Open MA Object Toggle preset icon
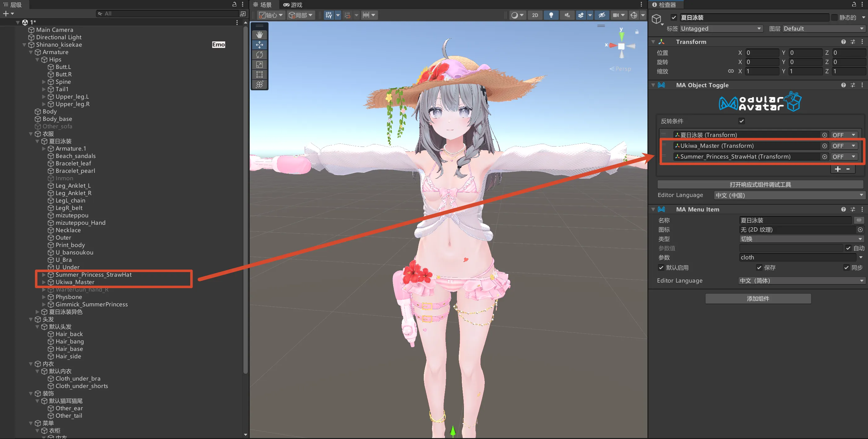This screenshot has width=868, height=439. (x=853, y=85)
